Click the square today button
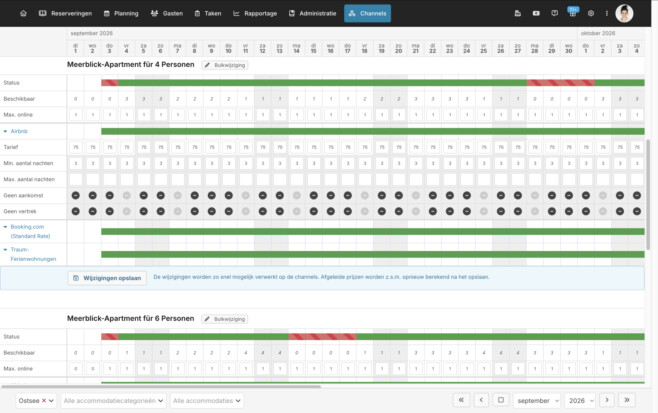The image size is (658, 413). point(501,400)
